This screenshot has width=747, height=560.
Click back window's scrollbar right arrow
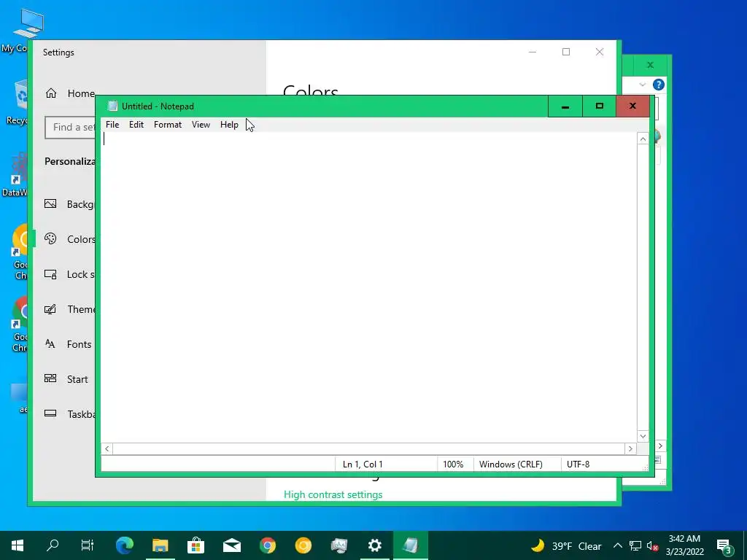click(660, 446)
